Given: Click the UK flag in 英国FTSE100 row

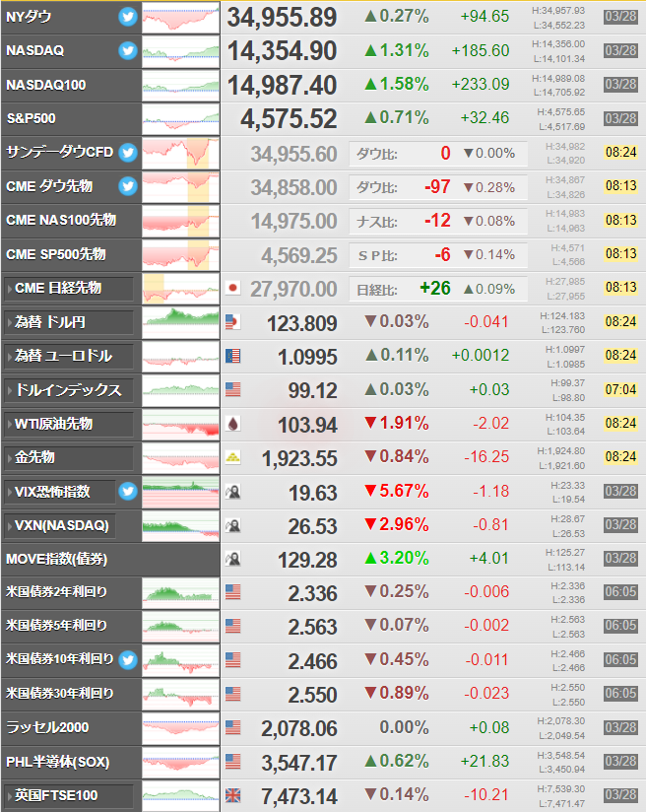Looking at the screenshot, I should (x=233, y=795).
